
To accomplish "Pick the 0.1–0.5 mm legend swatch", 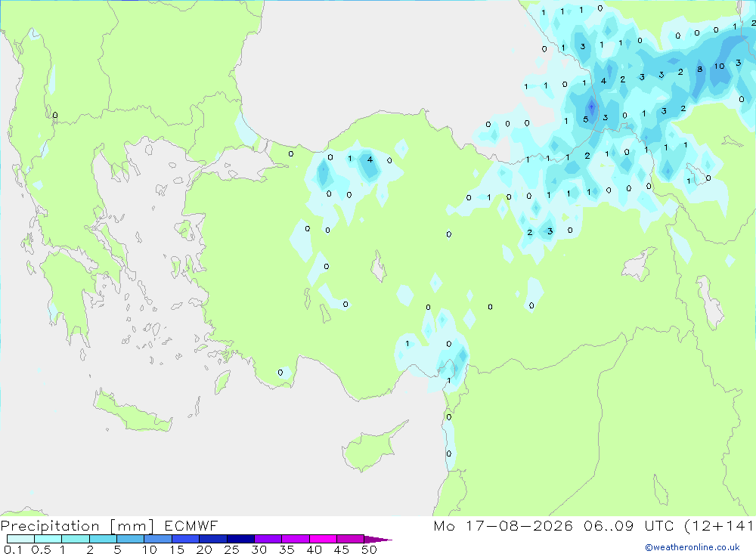I will [20, 539].
